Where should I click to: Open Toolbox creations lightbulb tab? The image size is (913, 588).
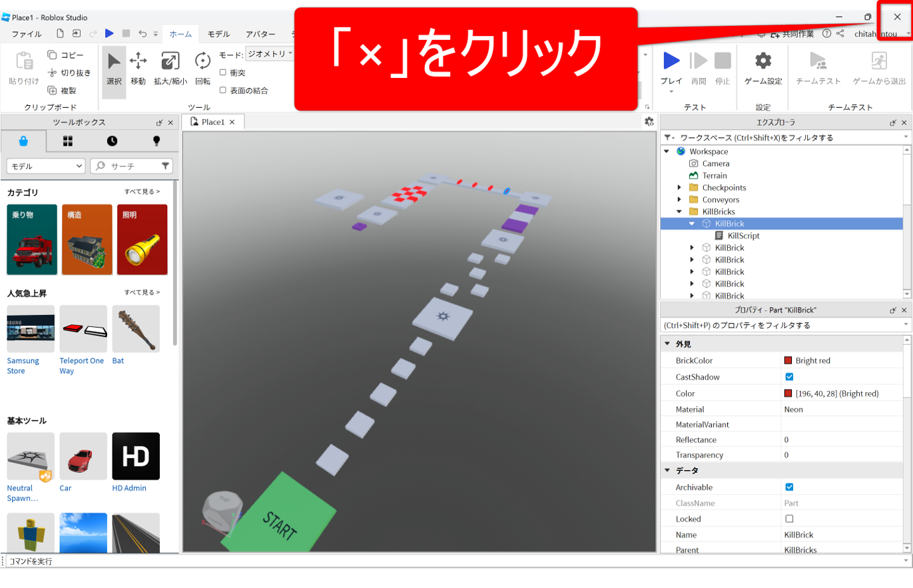156,141
